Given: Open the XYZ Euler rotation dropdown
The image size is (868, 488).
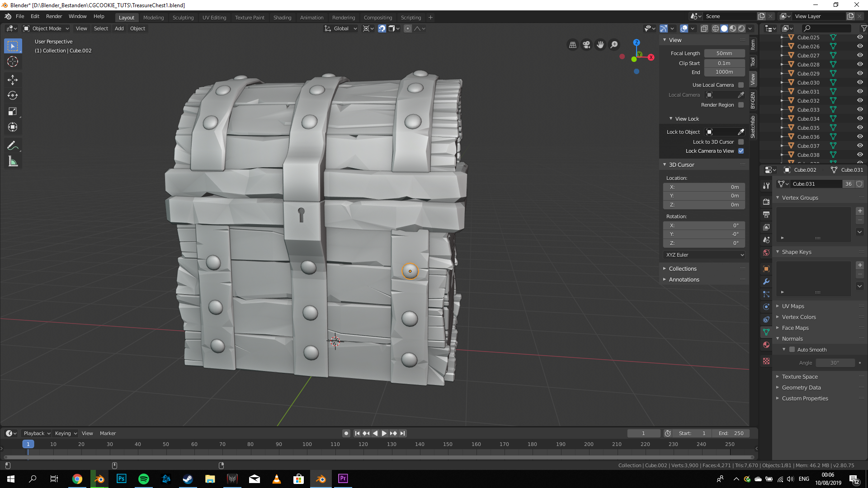Looking at the screenshot, I should pyautogui.click(x=704, y=255).
